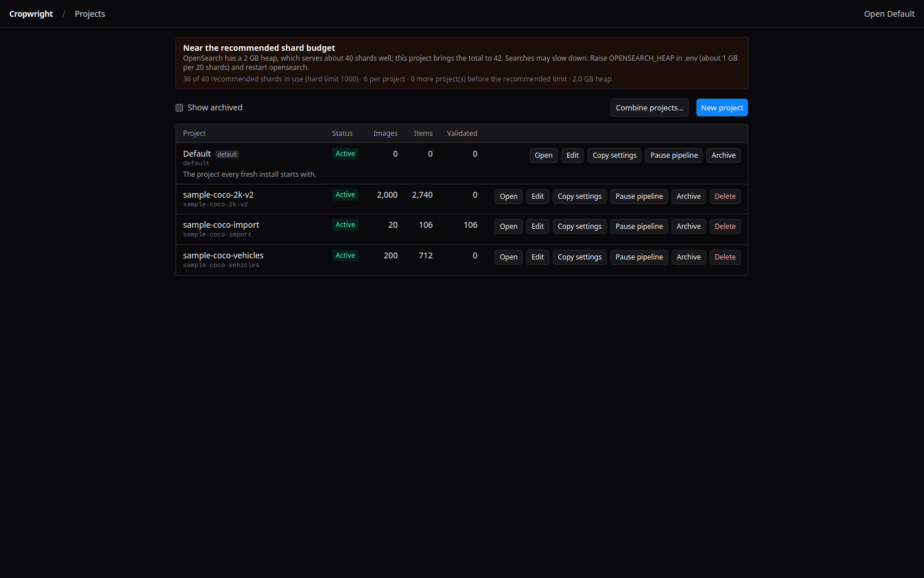Create a New project
924x578 pixels.
pos(722,108)
